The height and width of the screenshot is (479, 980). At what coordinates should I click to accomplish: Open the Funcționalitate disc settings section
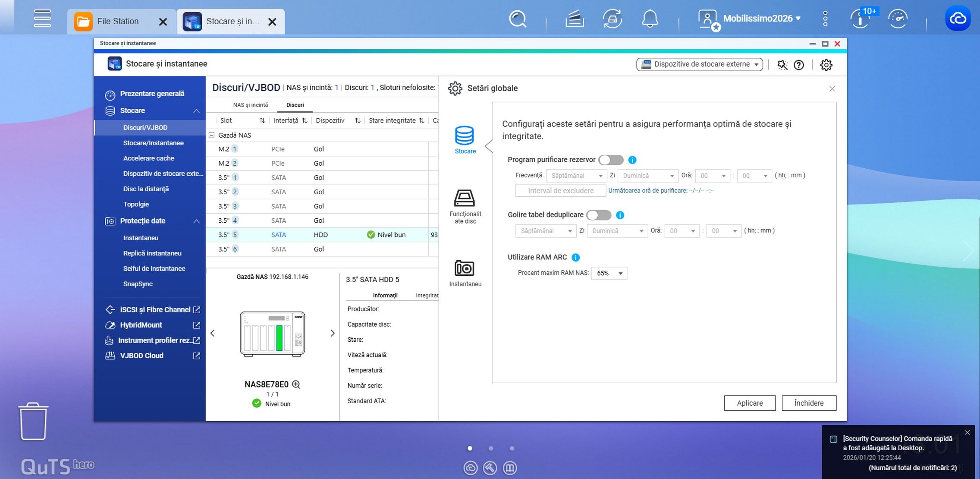point(465,199)
